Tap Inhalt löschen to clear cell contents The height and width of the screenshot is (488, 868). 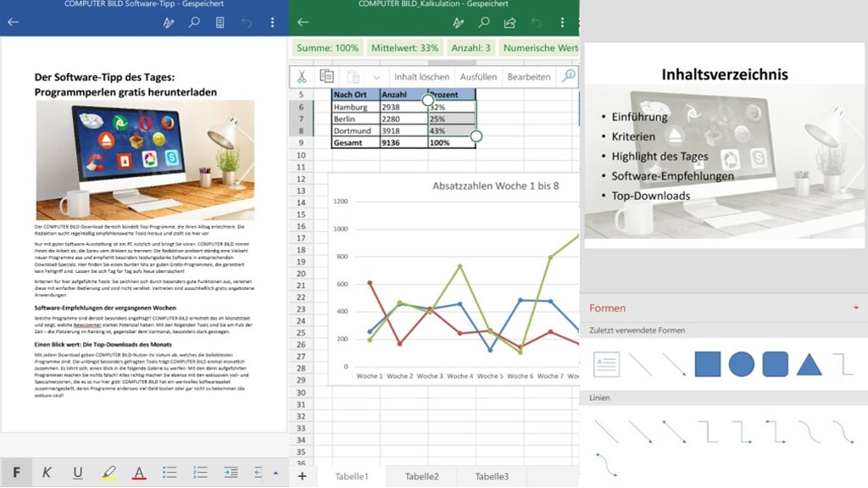click(422, 77)
